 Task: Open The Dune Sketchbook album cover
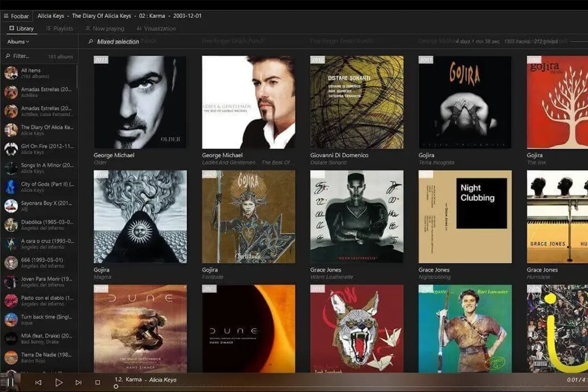coord(140,329)
